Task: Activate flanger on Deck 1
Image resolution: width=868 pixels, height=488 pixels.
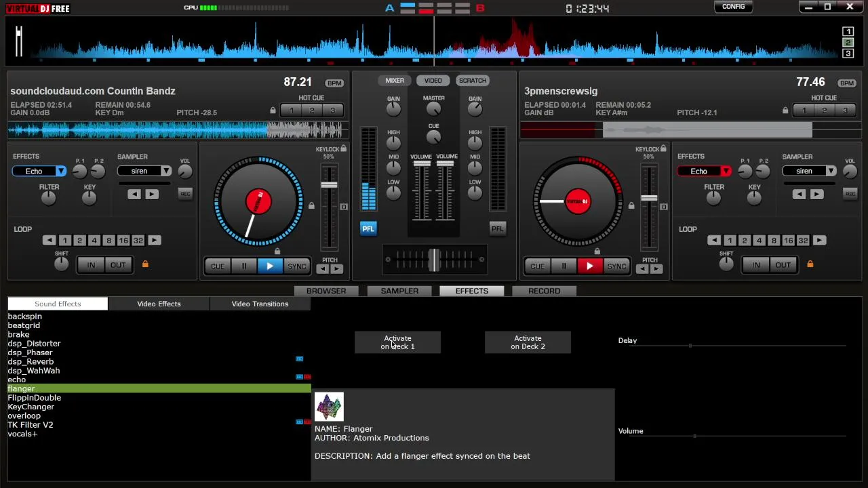Action: 397,342
